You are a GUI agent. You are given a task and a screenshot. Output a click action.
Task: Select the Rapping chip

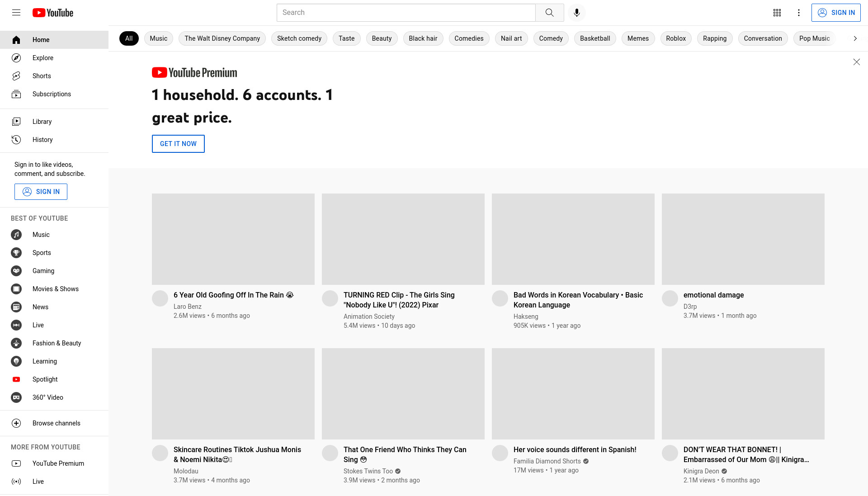(715, 38)
